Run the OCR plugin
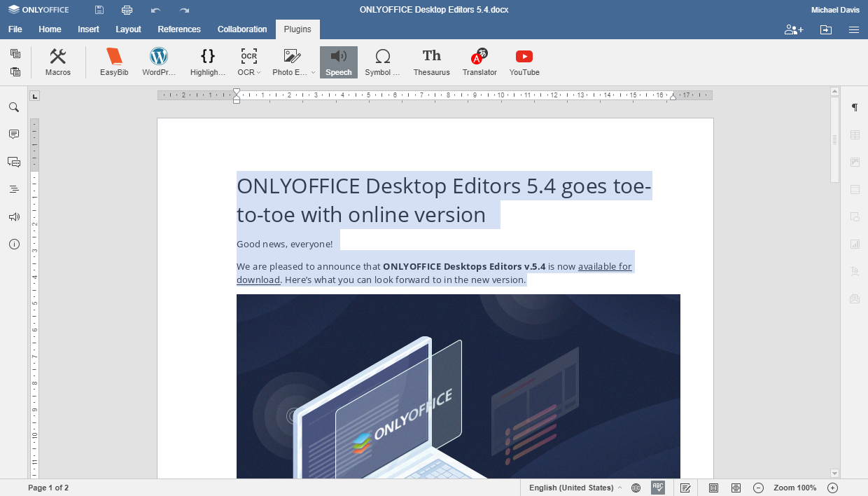The height and width of the screenshot is (496, 868). (x=248, y=62)
